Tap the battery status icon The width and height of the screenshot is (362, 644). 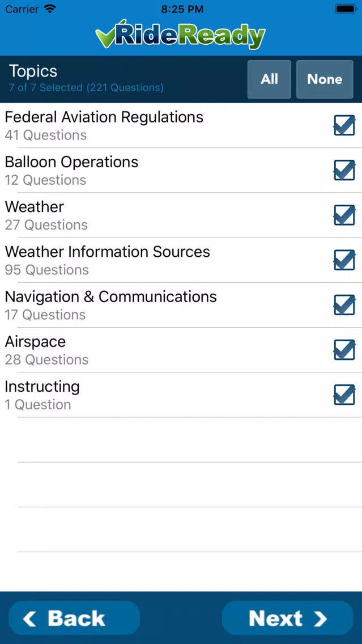[346, 9]
